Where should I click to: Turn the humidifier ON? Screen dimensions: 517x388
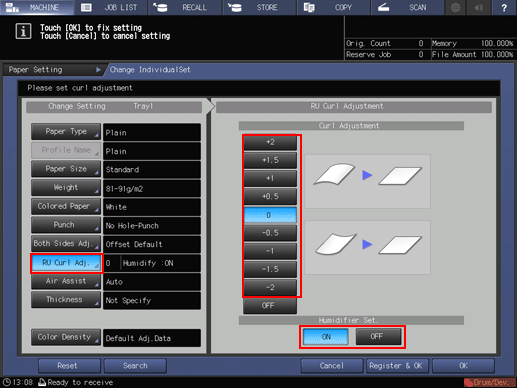click(x=326, y=337)
